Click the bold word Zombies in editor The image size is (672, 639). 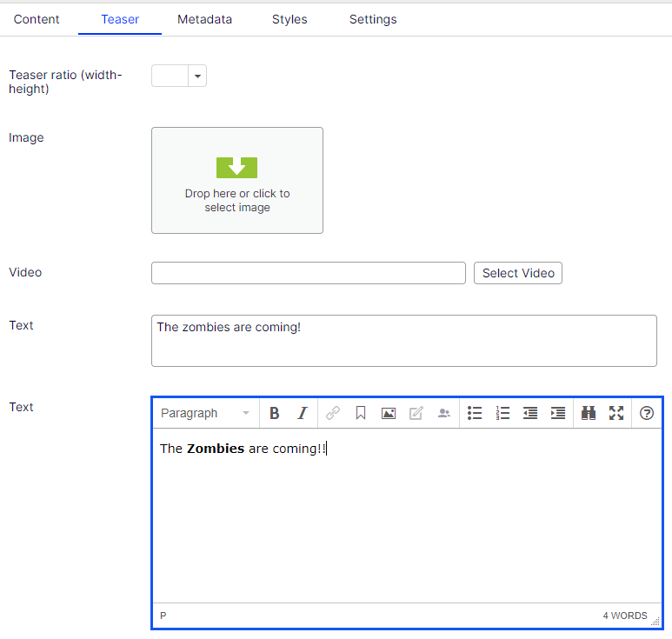click(x=216, y=449)
